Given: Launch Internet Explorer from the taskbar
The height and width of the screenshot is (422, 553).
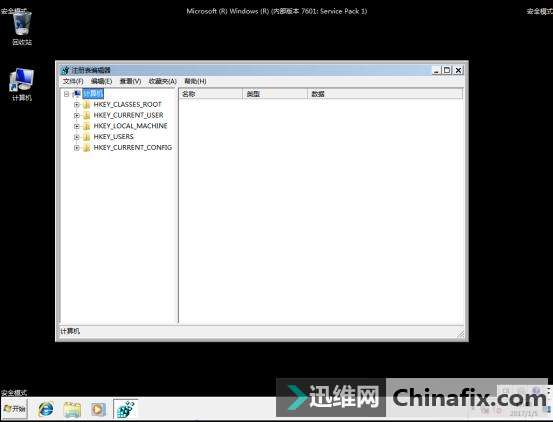Looking at the screenshot, I should click(46, 409).
